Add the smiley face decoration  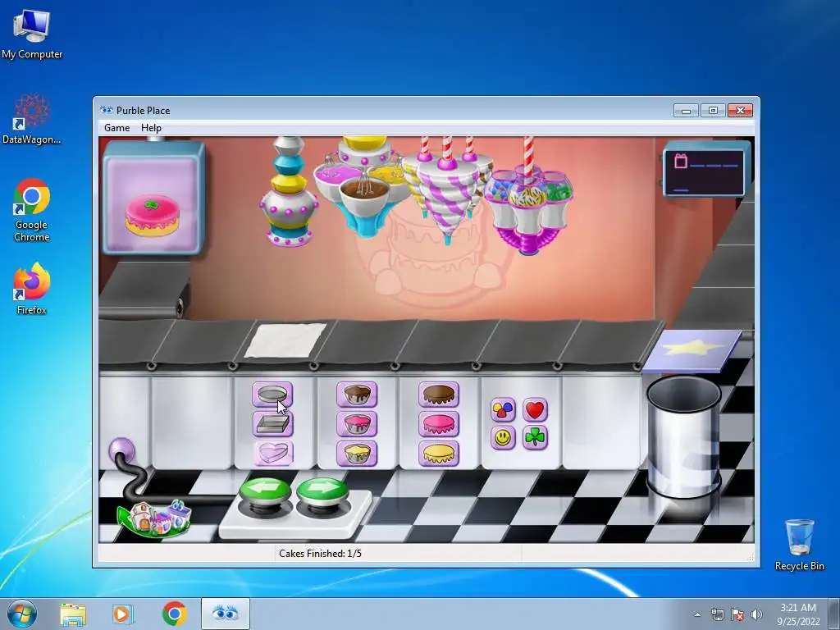pyautogui.click(x=503, y=438)
